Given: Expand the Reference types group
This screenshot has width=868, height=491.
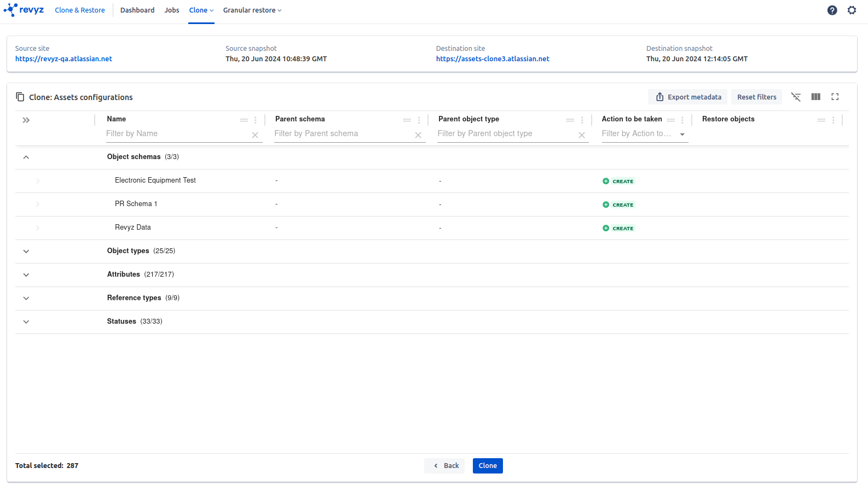Looking at the screenshot, I should click(x=26, y=299).
